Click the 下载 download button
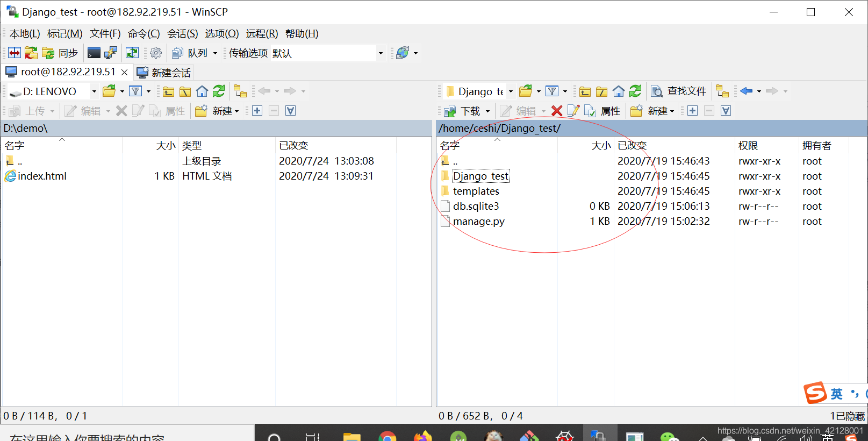The width and height of the screenshot is (868, 441). [x=462, y=111]
